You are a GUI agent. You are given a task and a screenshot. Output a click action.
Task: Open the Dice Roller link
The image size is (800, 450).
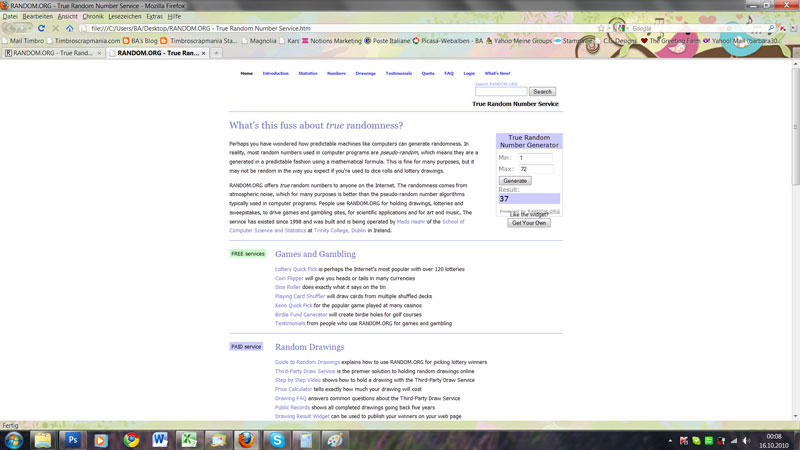[x=287, y=287]
